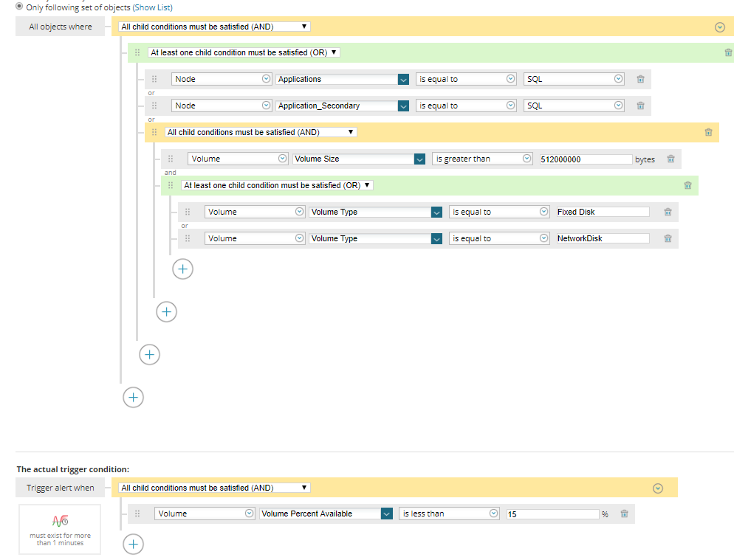Delete the NetworkDisk volume type condition
Image resolution: width=734 pixels, height=560 pixels.
coord(668,238)
